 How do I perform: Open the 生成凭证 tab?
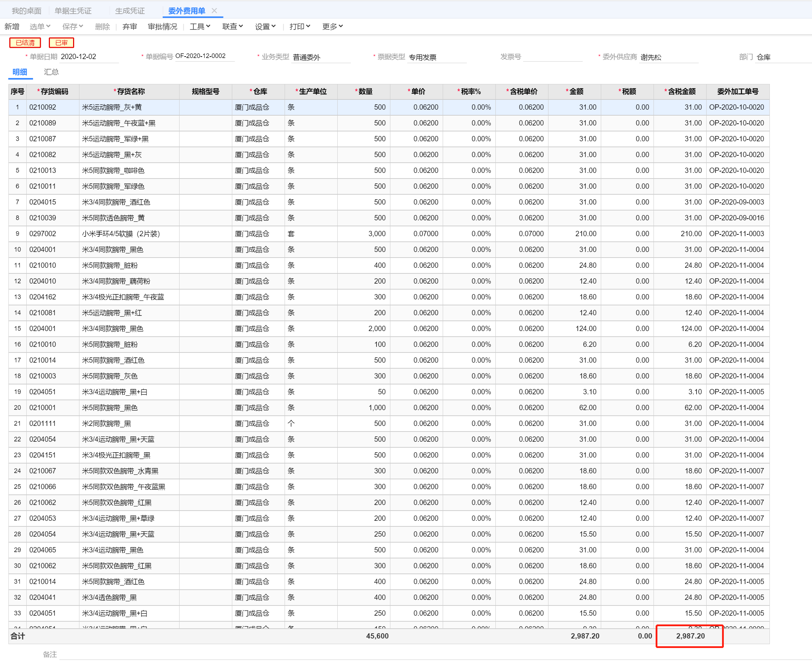130,11
